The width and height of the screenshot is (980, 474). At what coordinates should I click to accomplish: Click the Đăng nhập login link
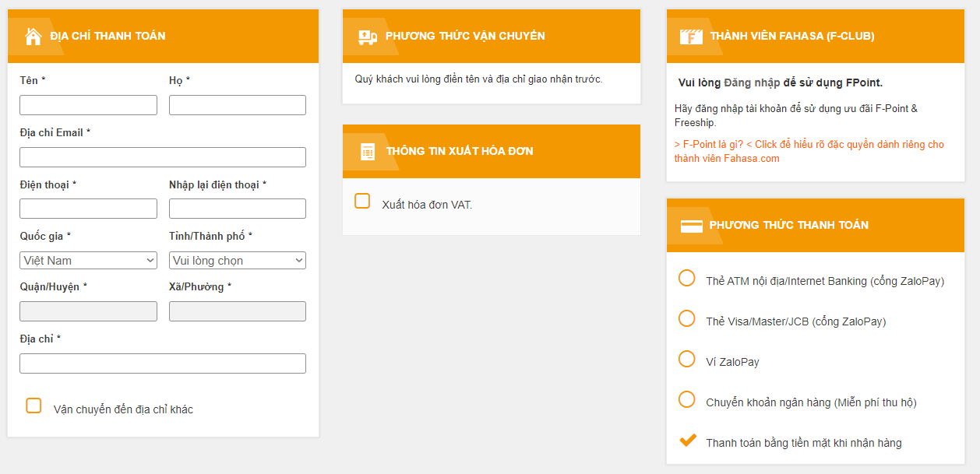[751, 83]
